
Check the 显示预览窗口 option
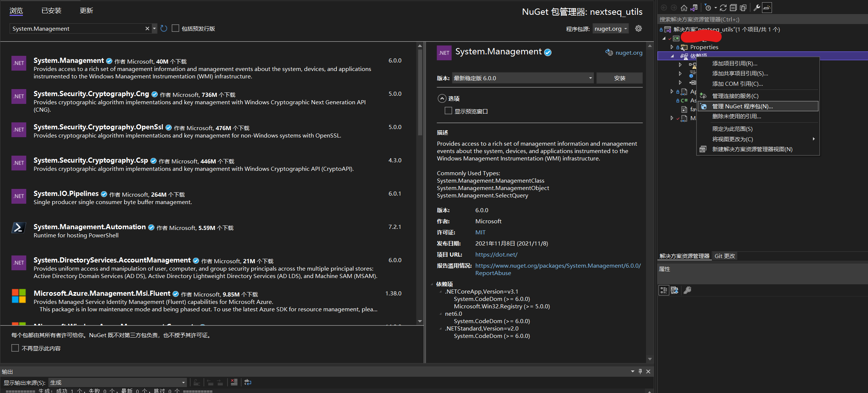tap(448, 111)
